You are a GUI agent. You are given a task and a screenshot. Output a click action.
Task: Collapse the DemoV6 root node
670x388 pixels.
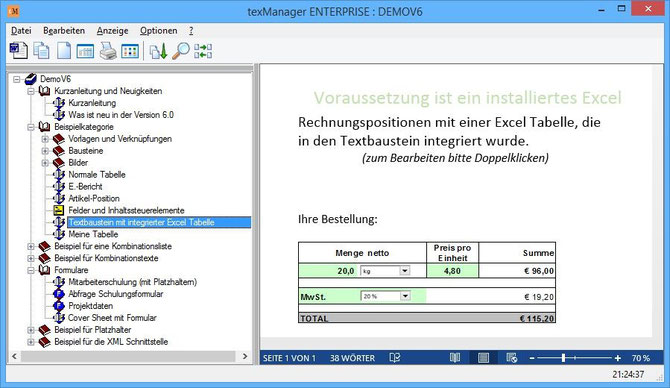tap(17, 79)
